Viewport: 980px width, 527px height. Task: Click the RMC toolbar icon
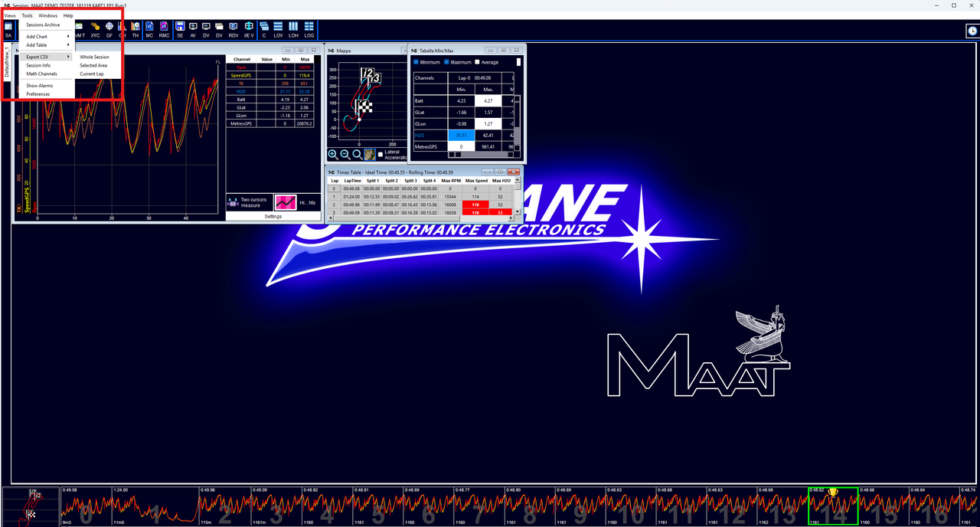click(x=164, y=30)
